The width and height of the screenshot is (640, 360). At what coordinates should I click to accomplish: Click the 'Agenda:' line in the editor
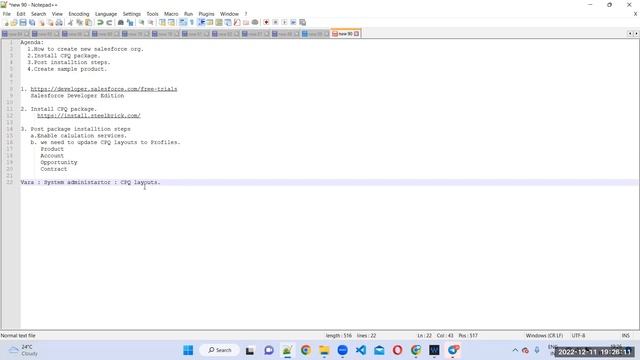click(32, 42)
